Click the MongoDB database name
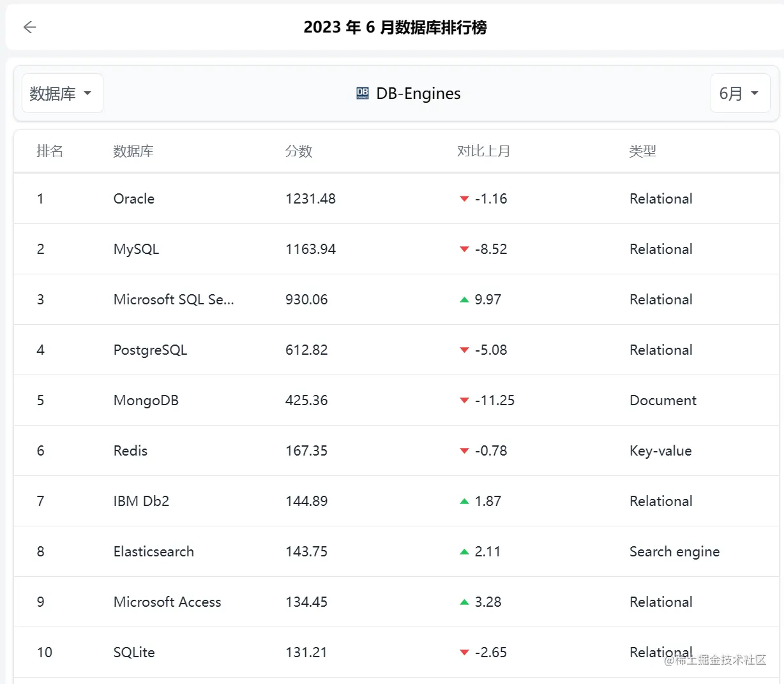Image resolution: width=784 pixels, height=684 pixels. point(146,400)
